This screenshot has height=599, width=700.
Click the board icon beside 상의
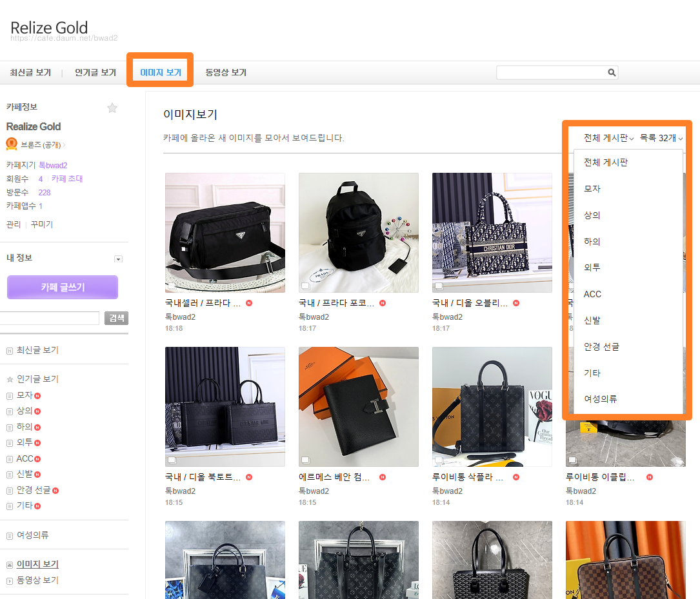click(x=10, y=411)
